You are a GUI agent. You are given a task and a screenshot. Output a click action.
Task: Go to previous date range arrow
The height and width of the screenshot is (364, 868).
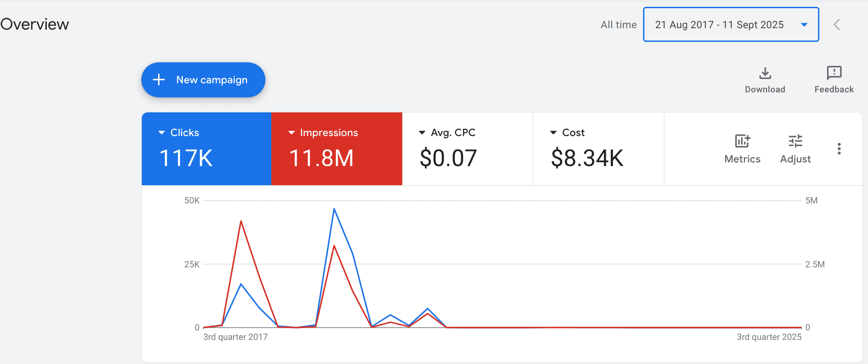point(837,25)
